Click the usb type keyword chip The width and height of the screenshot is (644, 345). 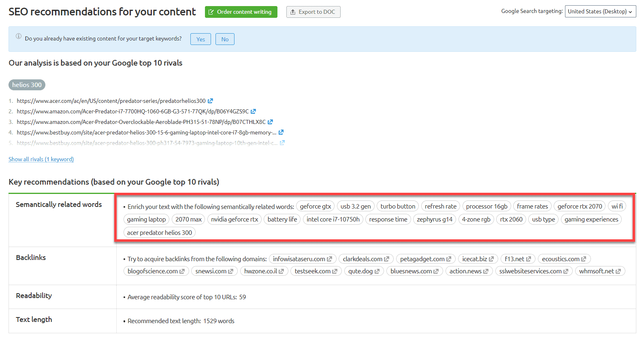544,219
